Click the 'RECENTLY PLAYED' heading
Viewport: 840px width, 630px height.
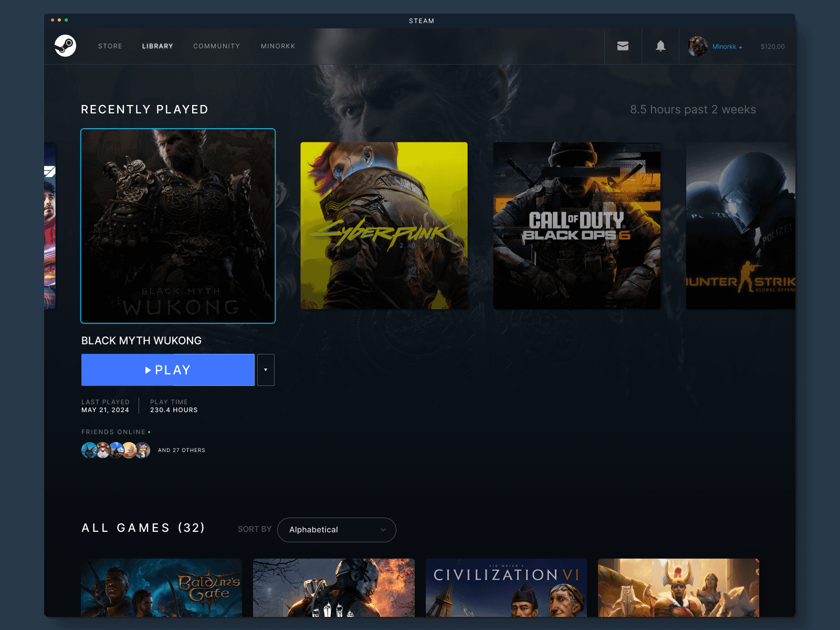click(145, 109)
